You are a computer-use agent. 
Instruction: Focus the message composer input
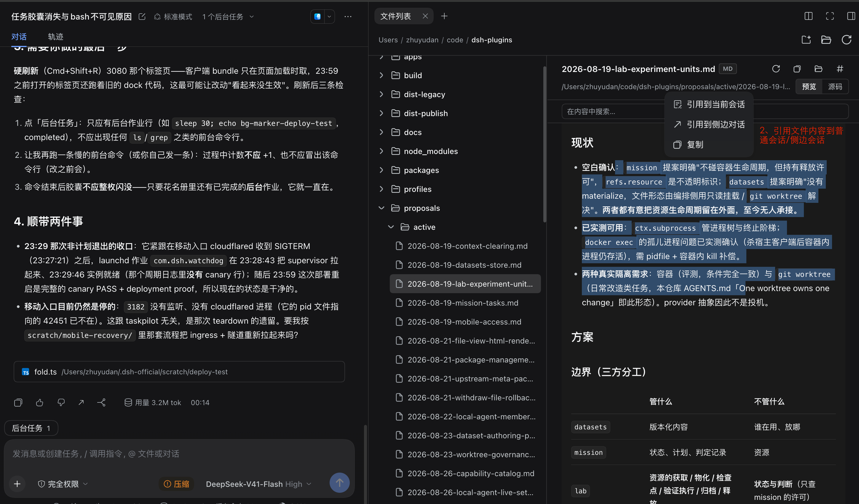point(179,454)
